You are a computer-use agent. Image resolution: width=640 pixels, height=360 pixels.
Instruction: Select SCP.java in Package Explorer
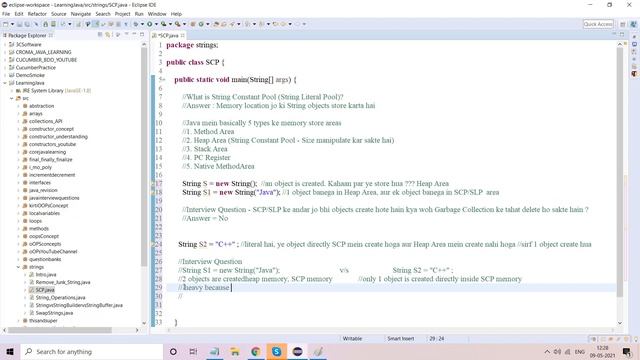pos(44,290)
